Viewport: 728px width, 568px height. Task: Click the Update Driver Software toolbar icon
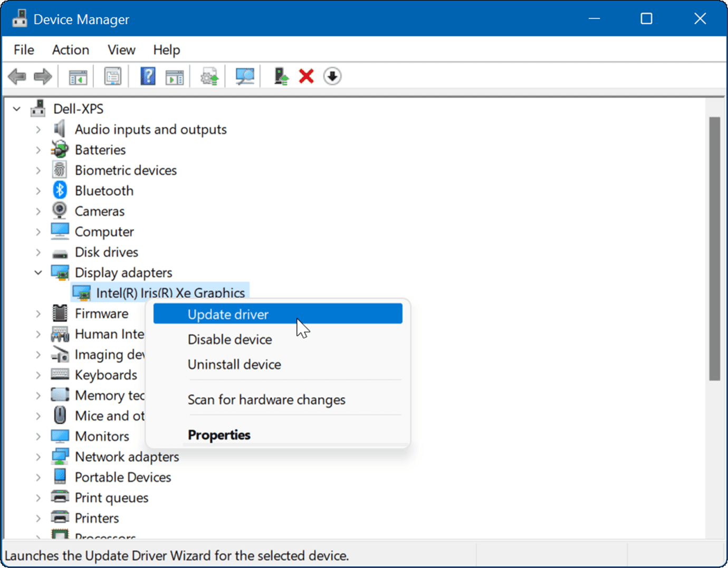[x=208, y=76]
